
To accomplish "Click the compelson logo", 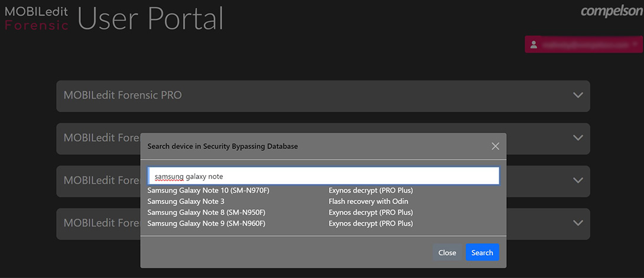I will (x=612, y=11).
